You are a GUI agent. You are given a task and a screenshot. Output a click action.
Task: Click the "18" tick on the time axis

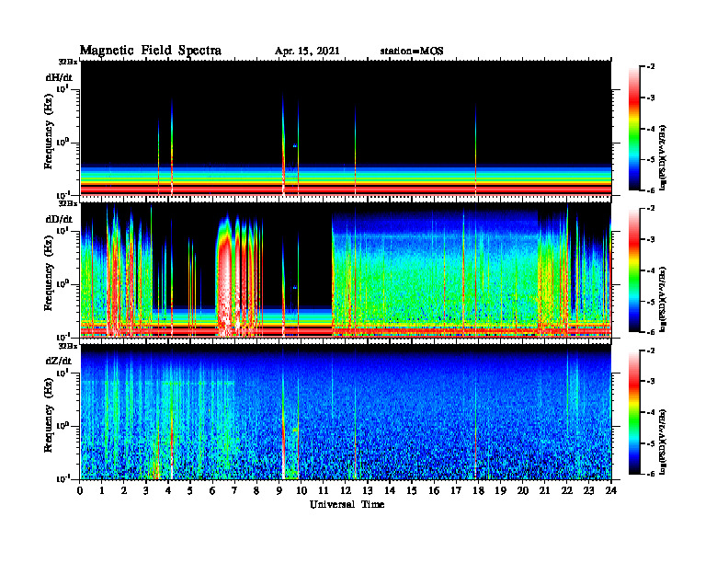point(478,490)
